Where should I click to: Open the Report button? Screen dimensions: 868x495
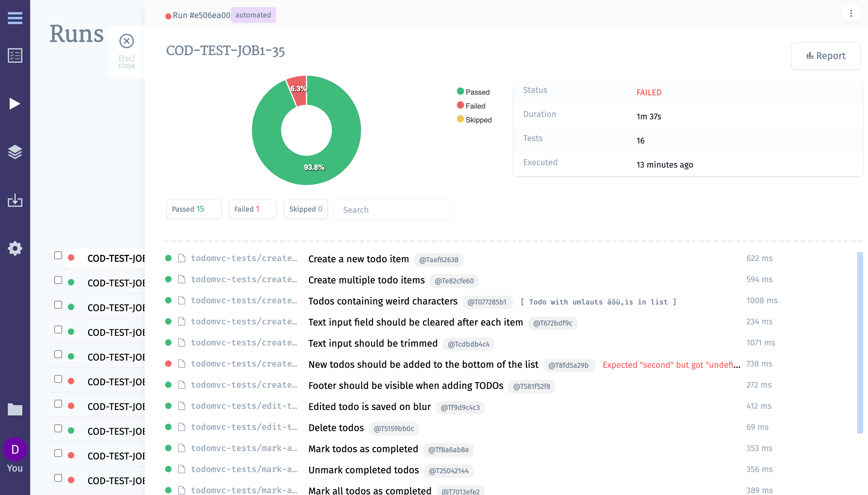click(826, 56)
